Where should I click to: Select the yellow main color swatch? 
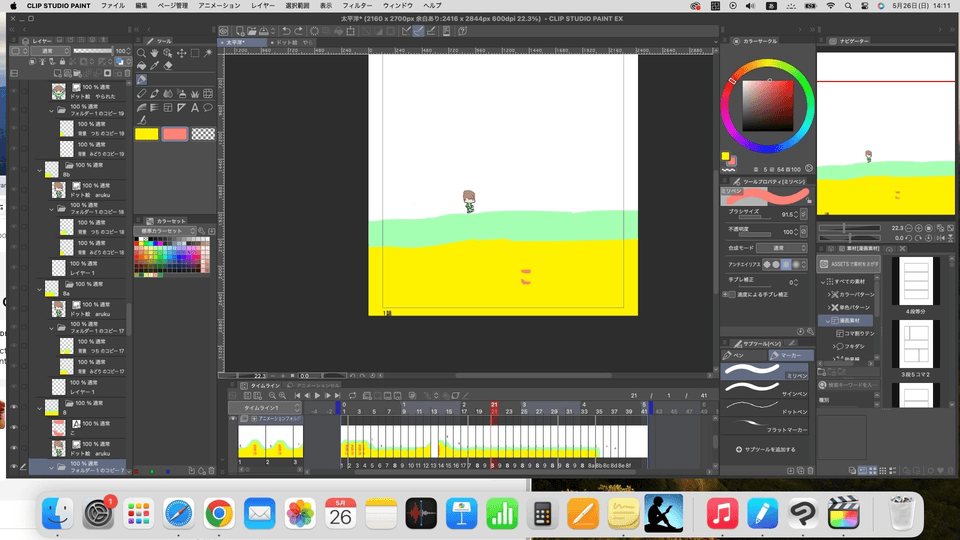[146, 134]
